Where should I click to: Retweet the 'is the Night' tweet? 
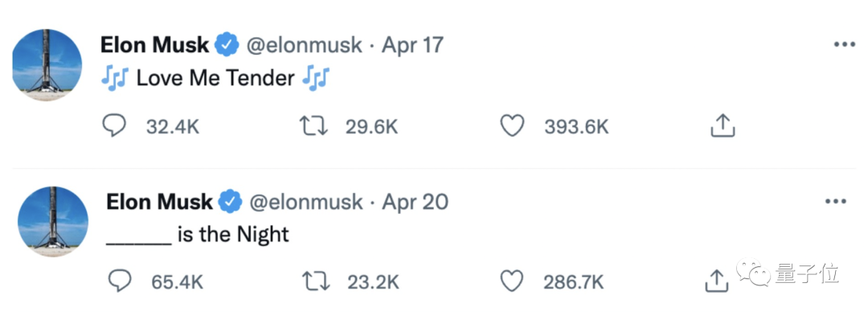[316, 281]
